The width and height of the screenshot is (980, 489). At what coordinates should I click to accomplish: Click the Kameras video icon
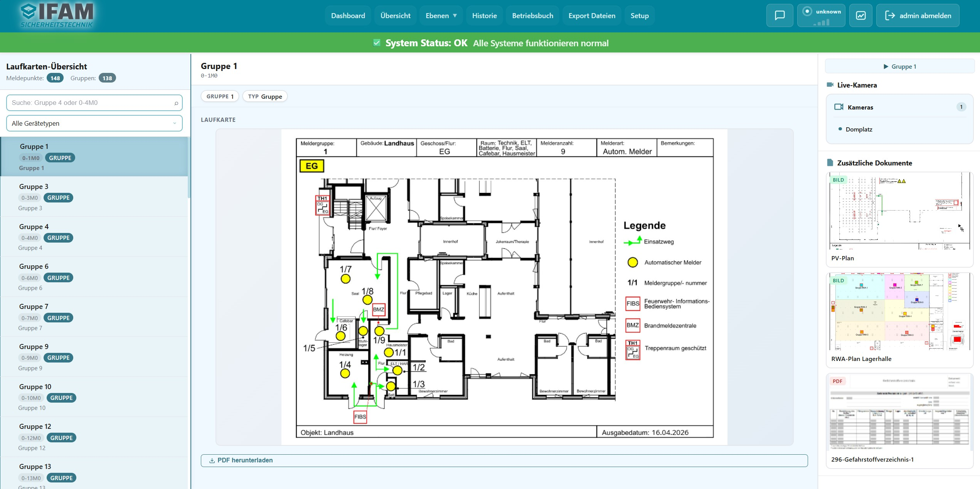pos(839,107)
